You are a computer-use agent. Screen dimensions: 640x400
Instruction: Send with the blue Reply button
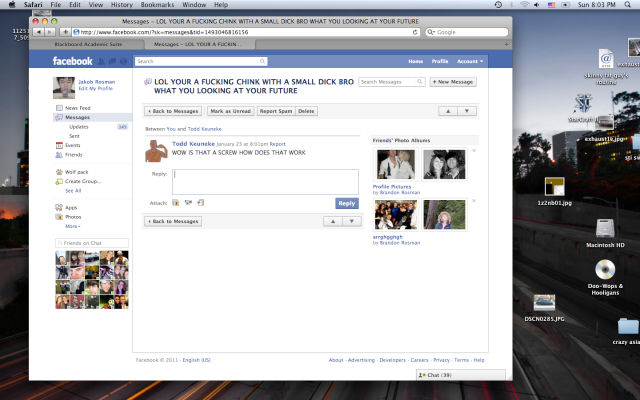point(347,203)
